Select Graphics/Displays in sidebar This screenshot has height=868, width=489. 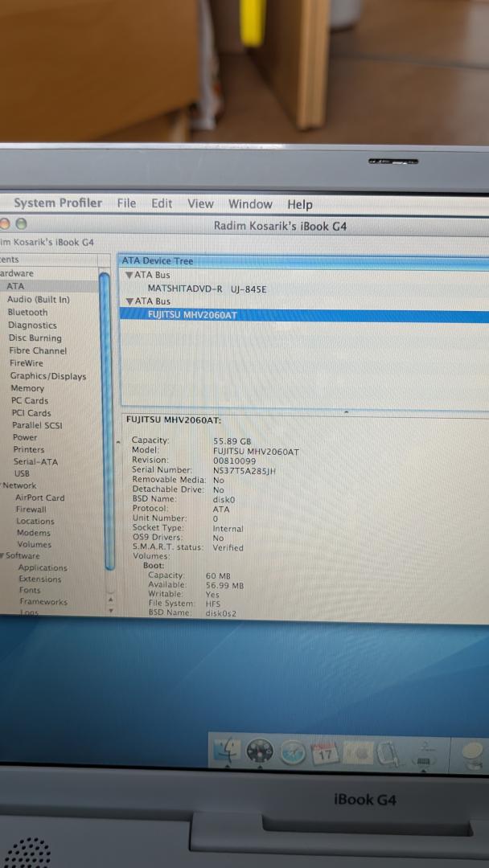pyautogui.click(x=47, y=376)
